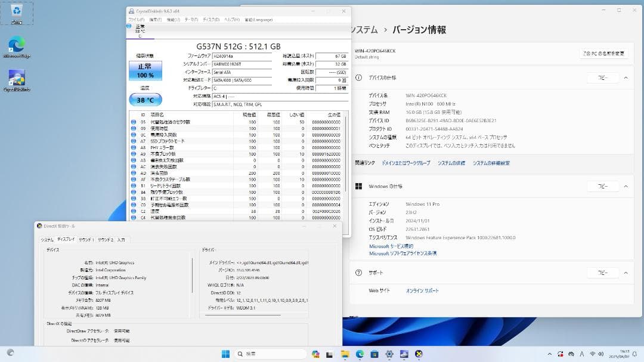This screenshot has height=362, width=644.
Task: Click the Windows Start button
Action: tap(225, 354)
